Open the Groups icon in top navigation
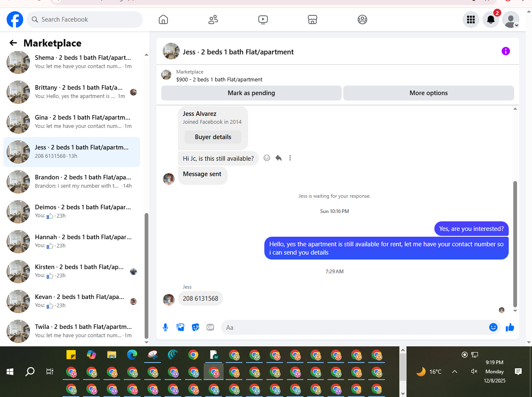Image resolution: width=532 pixels, height=397 pixels. point(362,20)
